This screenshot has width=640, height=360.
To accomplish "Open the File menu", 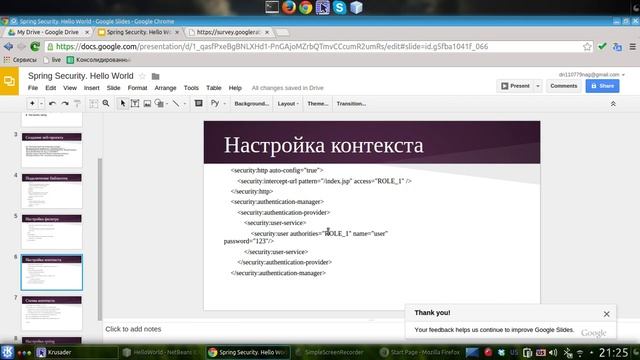I will [33, 88].
